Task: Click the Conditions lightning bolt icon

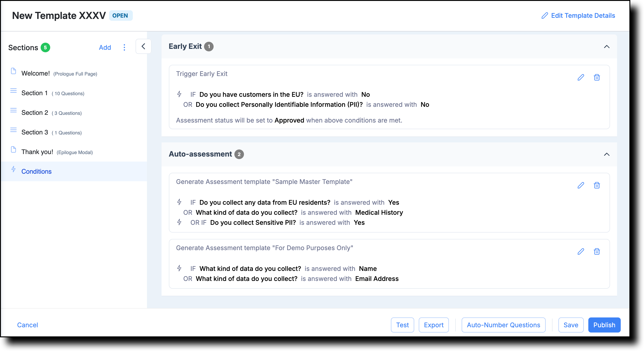Action: [x=13, y=169]
